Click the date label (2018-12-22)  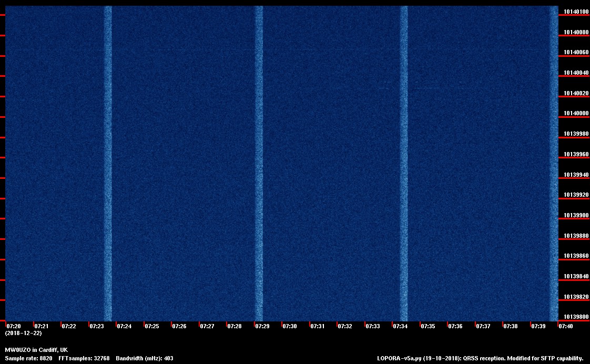click(23, 333)
